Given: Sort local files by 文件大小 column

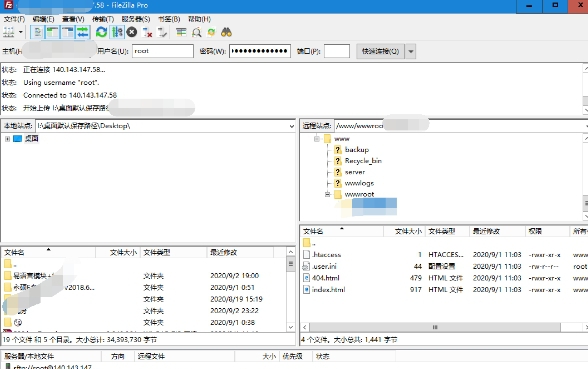Looking at the screenshot, I should 118,252.
